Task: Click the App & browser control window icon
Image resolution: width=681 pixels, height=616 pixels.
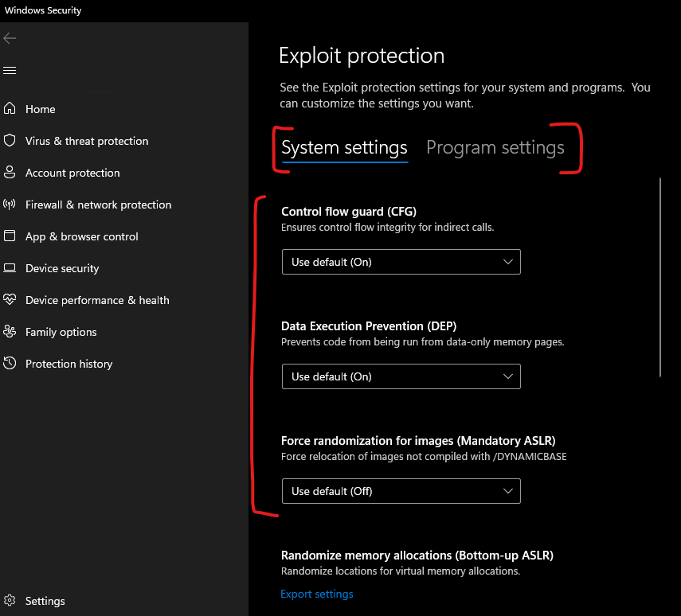Action: 10,236
